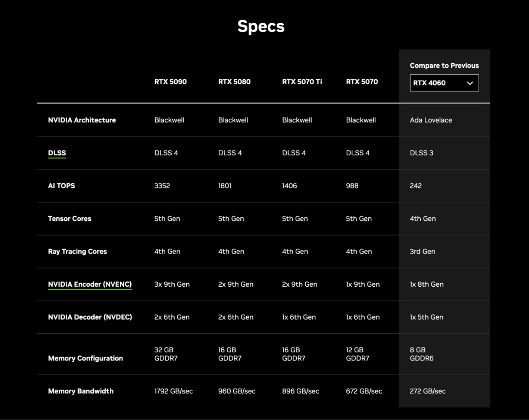Select the NVIDIA Architecture row label

pos(82,120)
